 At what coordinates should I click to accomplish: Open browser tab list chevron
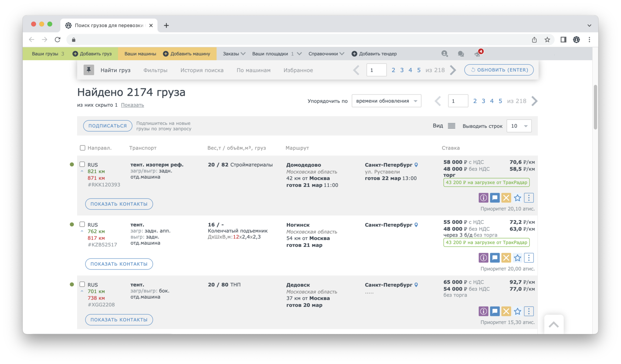pyautogui.click(x=589, y=25)
